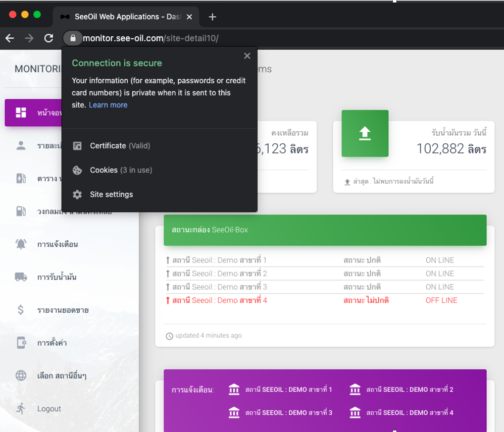Click the URL address bar text
Screen dimensions: 504x432
click(x=150, y=38)
